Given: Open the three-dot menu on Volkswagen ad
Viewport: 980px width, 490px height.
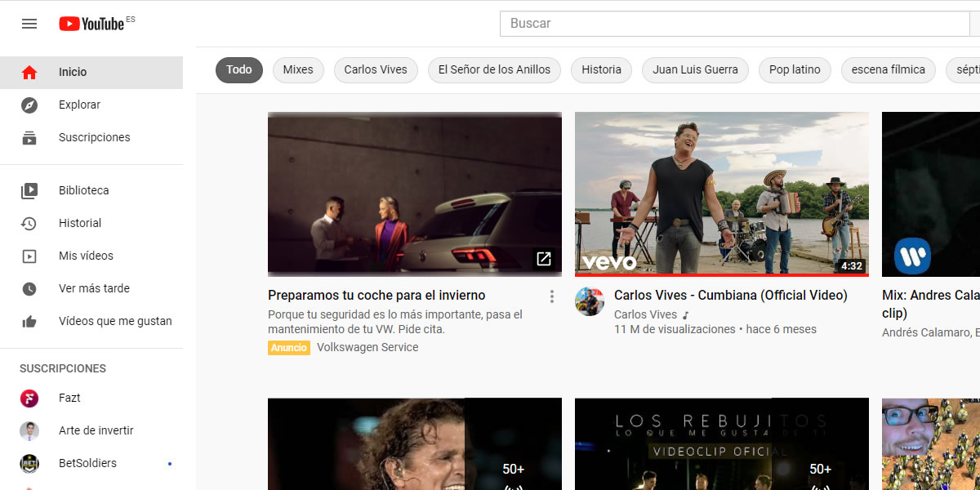Looking at the screenshot, I should [x=552, y=296].
